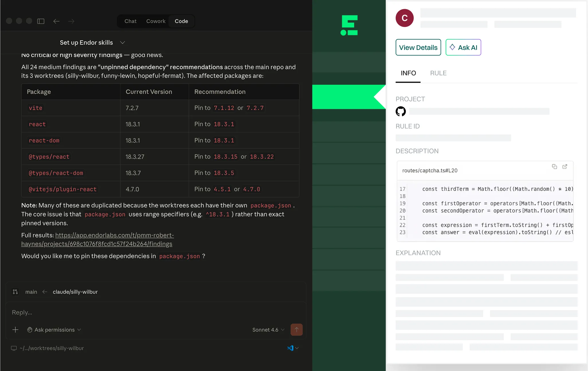Click the View Details button

pos(418,47)
